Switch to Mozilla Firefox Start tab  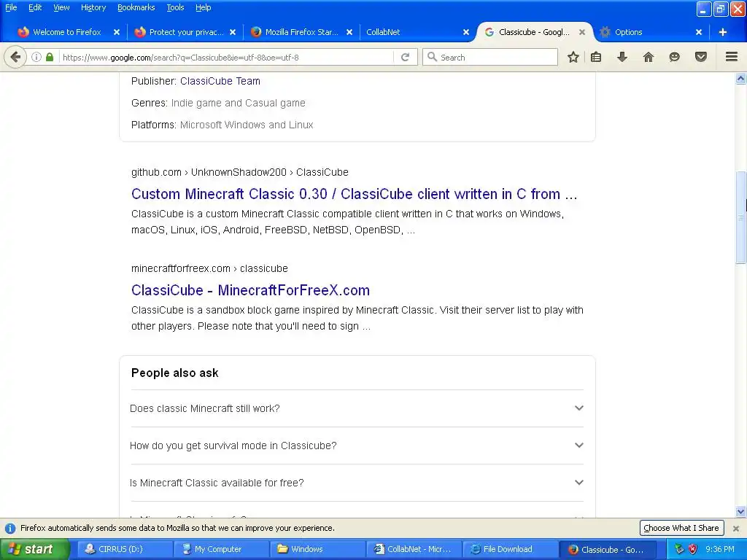pos(301,32)
